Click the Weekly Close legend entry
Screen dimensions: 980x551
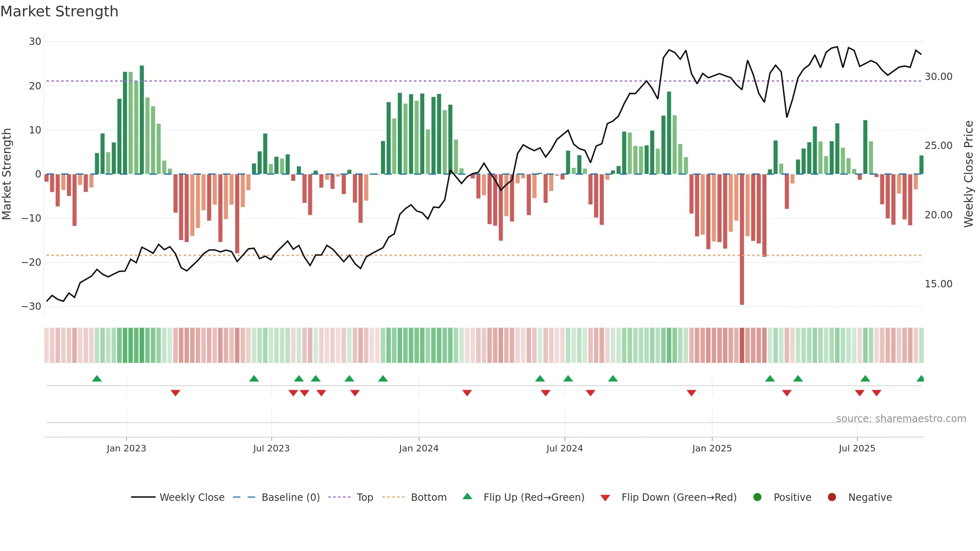(x=178, y=497)
